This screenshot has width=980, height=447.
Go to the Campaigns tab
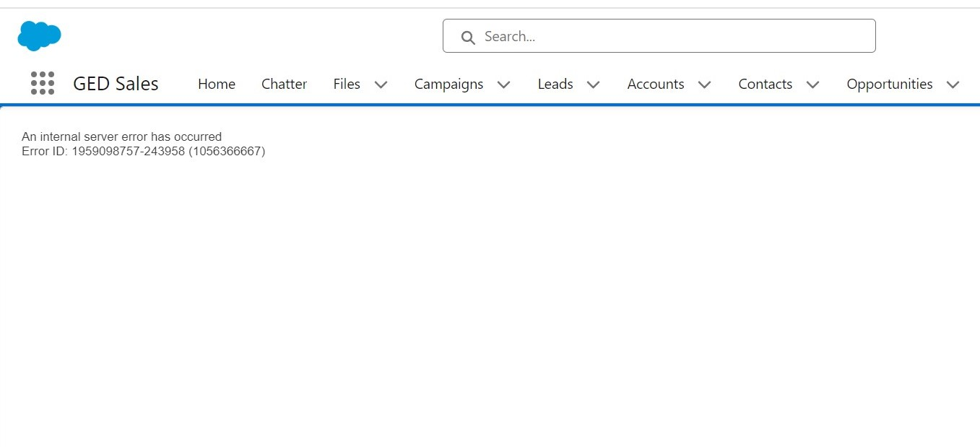click(x=448, y=84)
